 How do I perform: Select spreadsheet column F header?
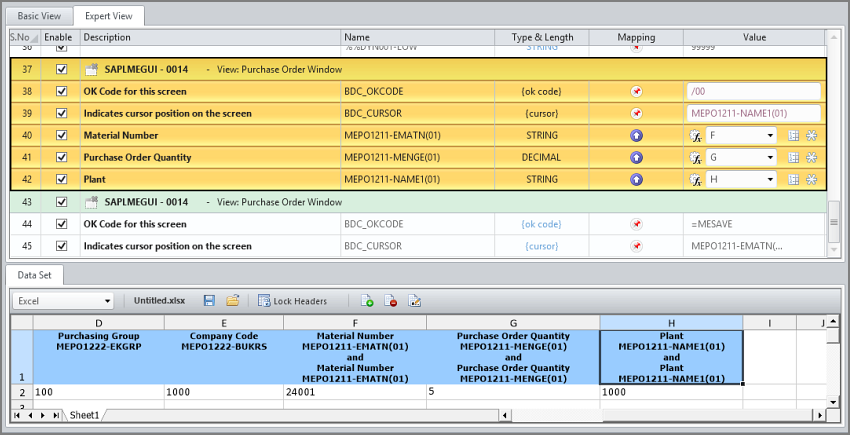tap(355, 323)
